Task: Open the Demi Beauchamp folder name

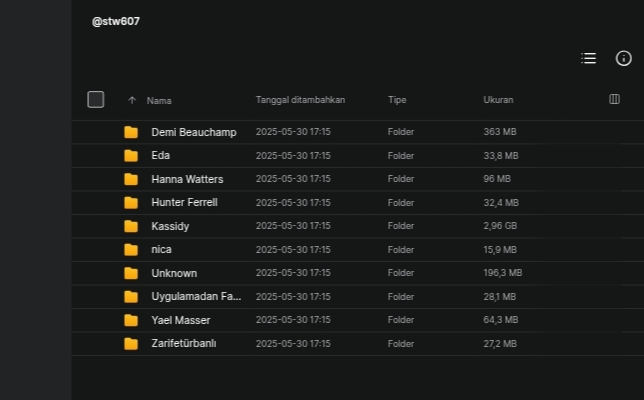Action: [x=194, y=132]
